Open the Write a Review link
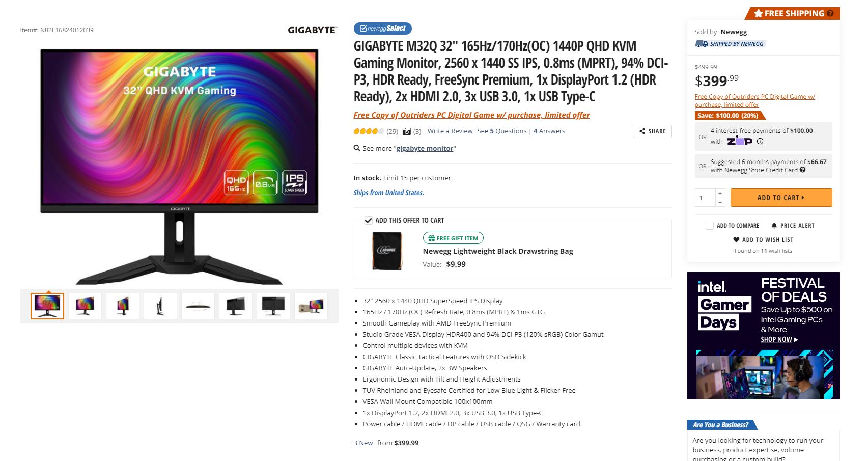 pos(450,131)
